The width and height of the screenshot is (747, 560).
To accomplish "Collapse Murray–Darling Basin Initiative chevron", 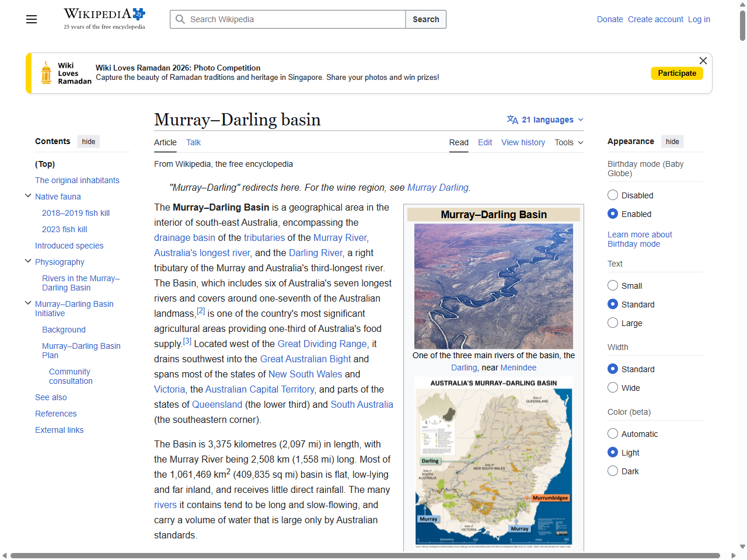I will point(28,303).
